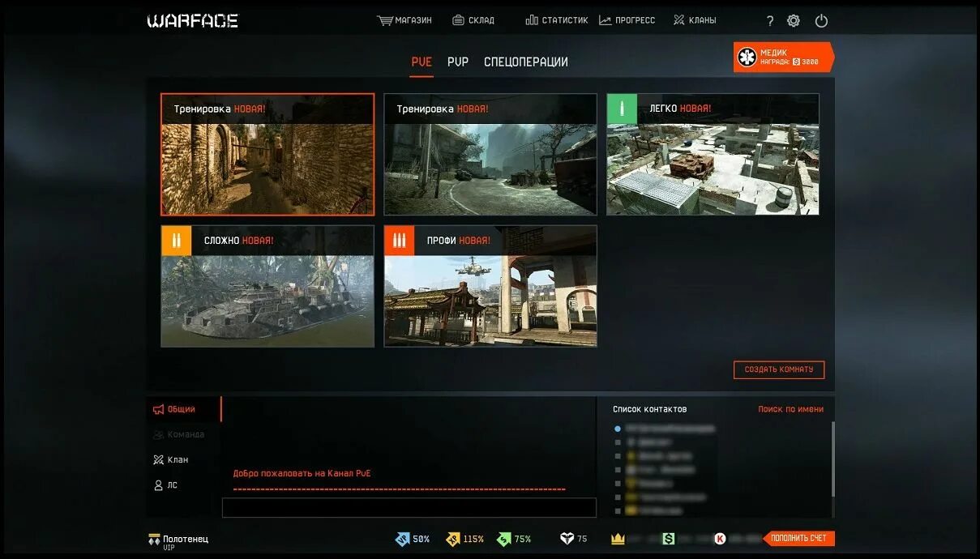Click the blue 50% booster icon
This screenshot has height=559, width=980.
point(402,539)
